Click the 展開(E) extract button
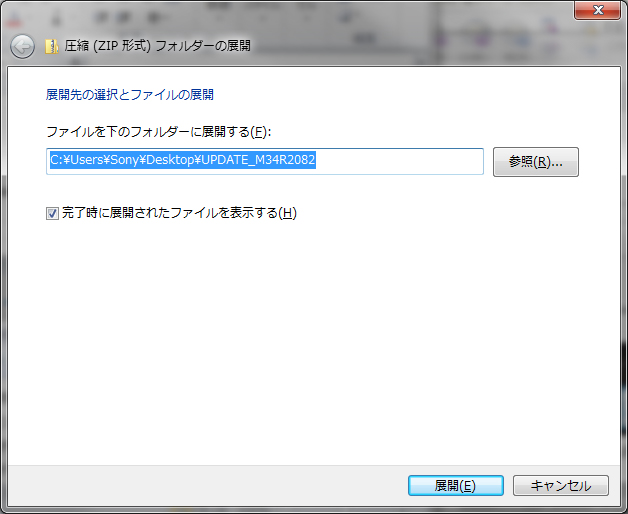The height and width of the screenshot is (514, 628). 455,485
